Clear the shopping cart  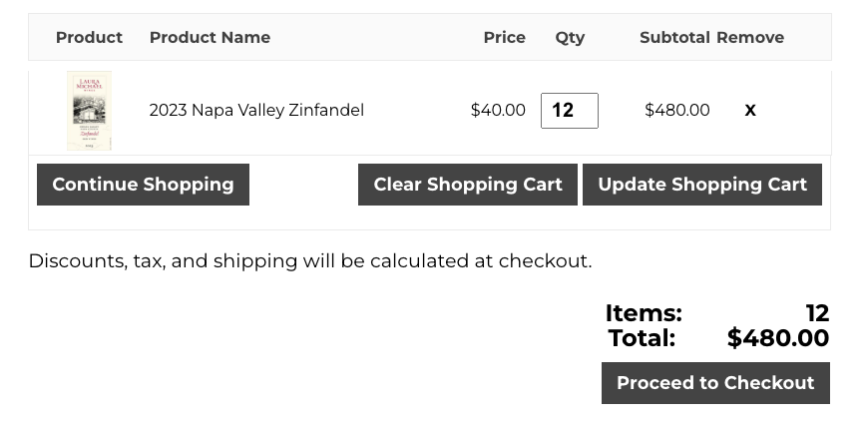(x=468, y=185)
